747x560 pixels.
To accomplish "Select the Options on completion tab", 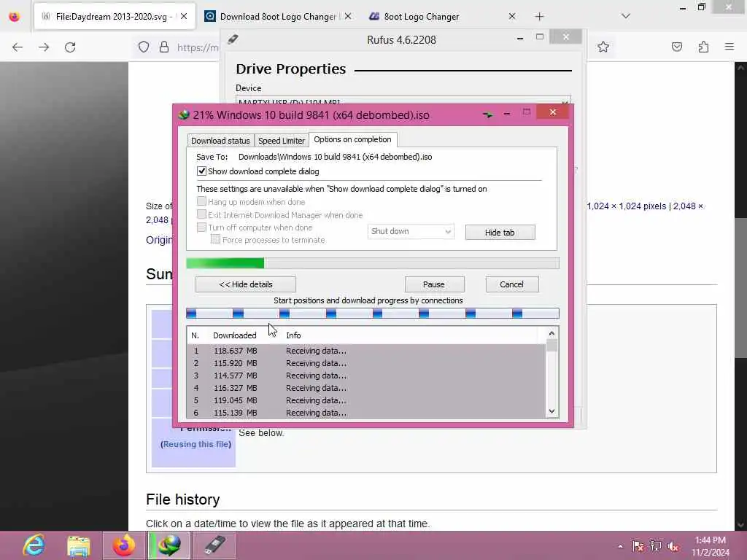I will pos(352,139).
